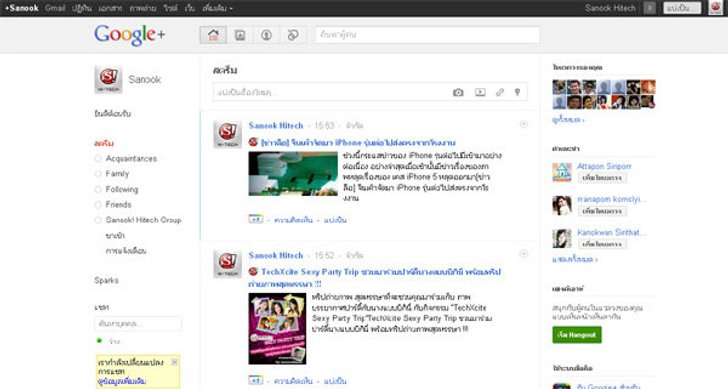This screenshot has height=389, width=728.
Task: Open the Photos icon in toolbar
Action: click(x=240, y=35)
